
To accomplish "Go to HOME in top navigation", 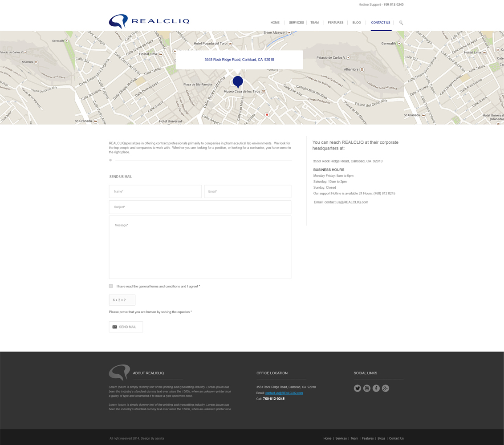I will tap(275, 23).
